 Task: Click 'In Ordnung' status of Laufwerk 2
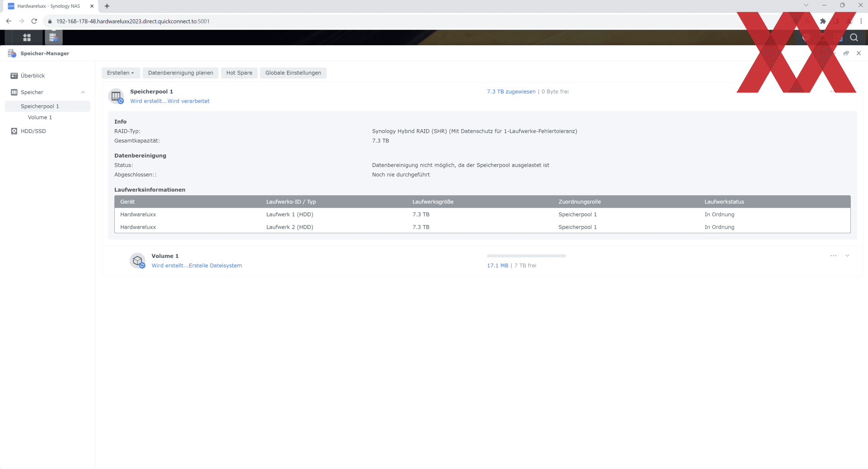(x=719, y=227)
